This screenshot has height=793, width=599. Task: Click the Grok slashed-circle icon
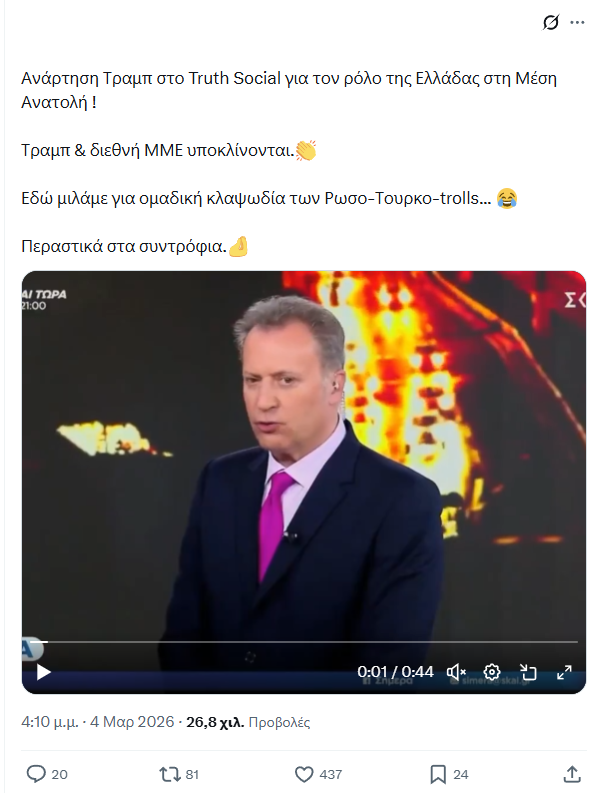550,23
